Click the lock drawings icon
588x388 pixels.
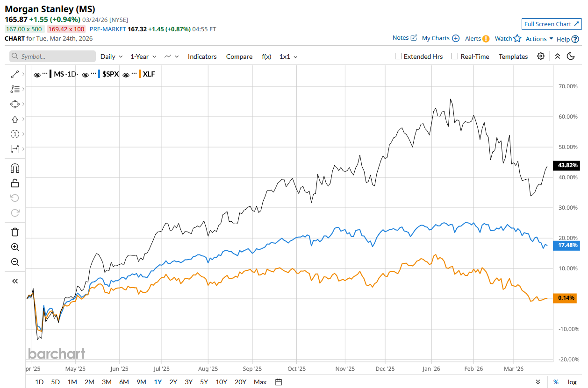(x=14, y=183)
